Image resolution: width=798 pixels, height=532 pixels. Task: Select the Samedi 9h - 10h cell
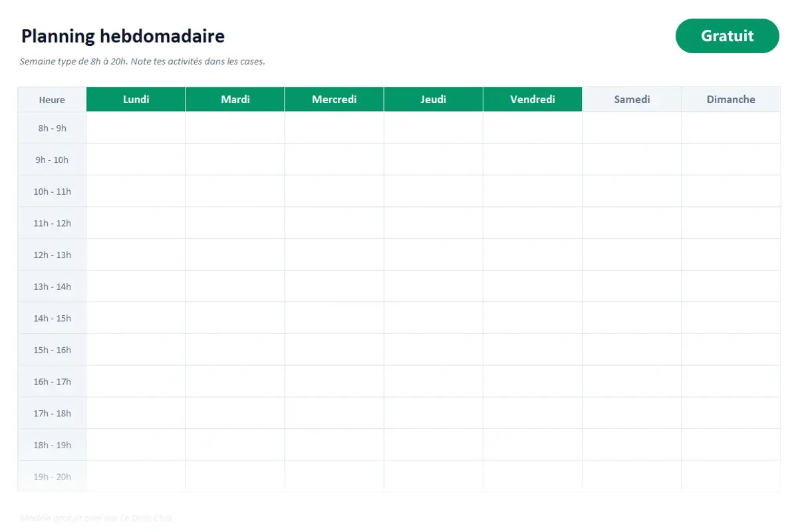click(x=632, y=160)
